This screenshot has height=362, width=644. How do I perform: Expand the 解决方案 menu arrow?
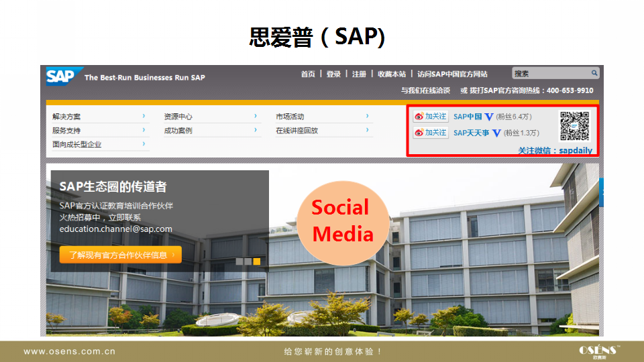[x=144, y=116]
